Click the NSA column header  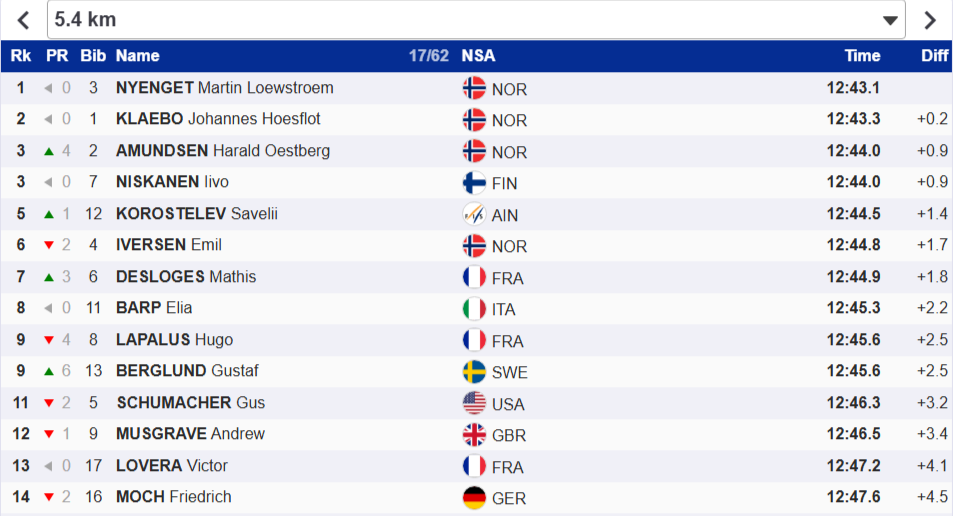478,56
